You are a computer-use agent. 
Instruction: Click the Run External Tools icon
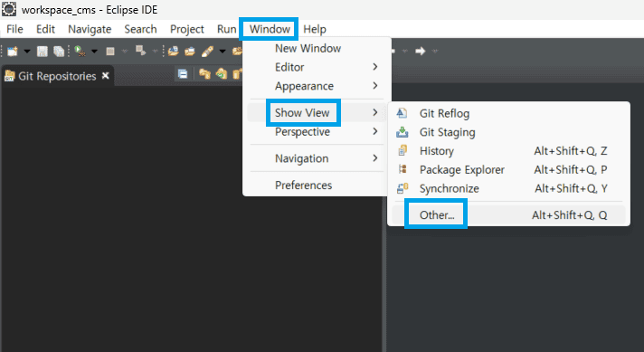pyautogui.click(x=80, y=52)
